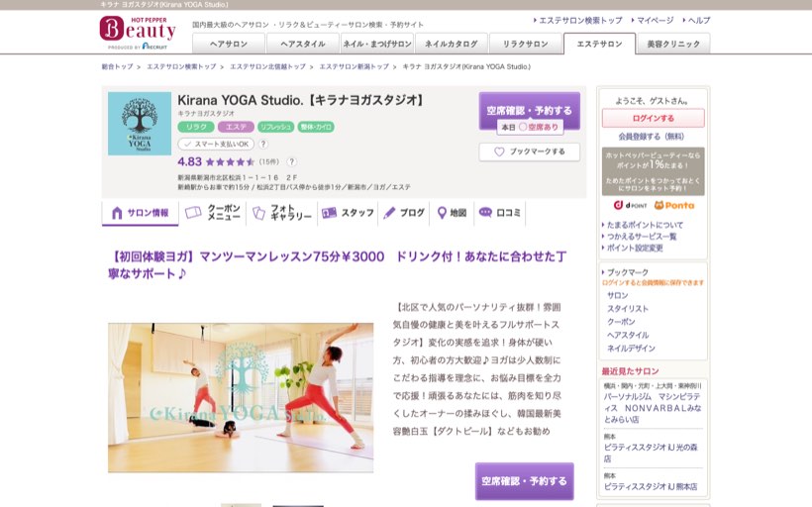The width and height of the screenshot is (812, 507).
Task: Click the Ponta logo
Action: (x=673, y=205)
